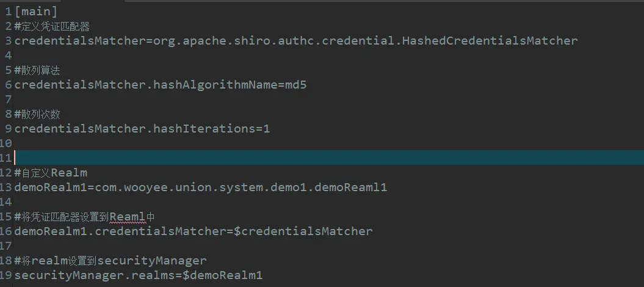This screenshot has width=644, height=287.
Task: Click the underlined misspelled Reaml word
Action: (128, 217)
